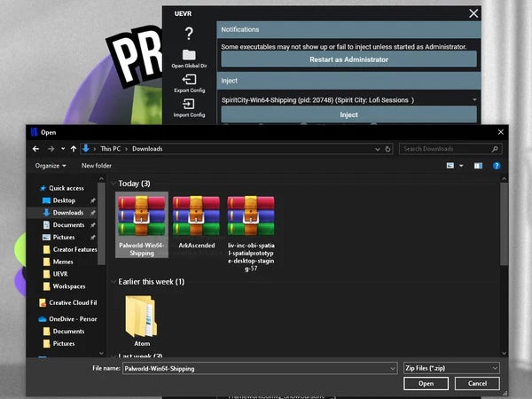Close the UEVR window
Screen dimensions: 532x399
click(x=473, y=13)
